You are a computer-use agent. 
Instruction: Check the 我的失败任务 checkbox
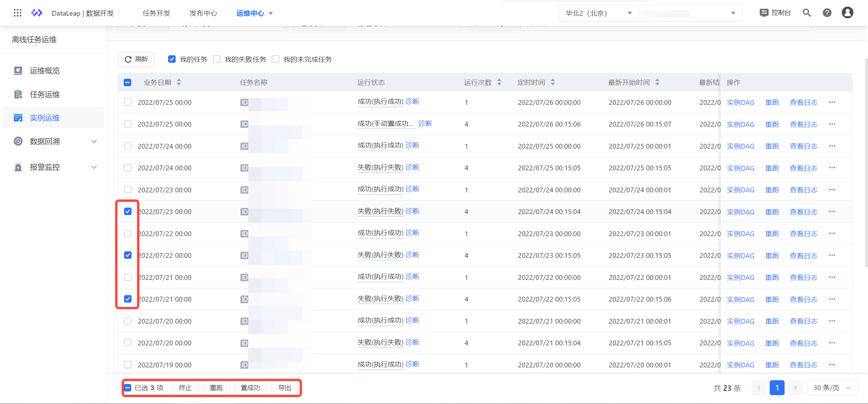(217, 59)
